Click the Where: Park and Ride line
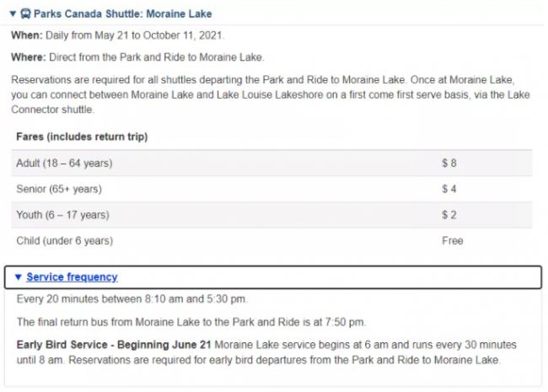Screen dimensions: 548x392 (x=137, y=57)
